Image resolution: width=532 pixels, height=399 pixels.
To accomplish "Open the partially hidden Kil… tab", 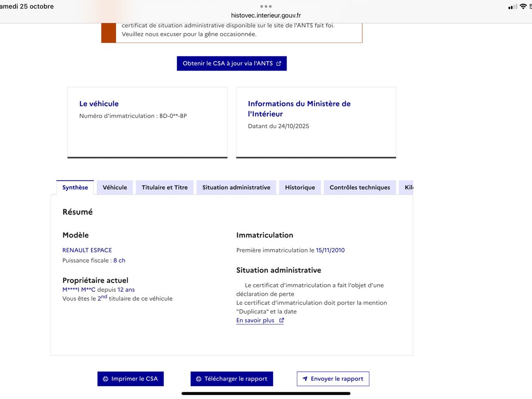I will 407,188.
